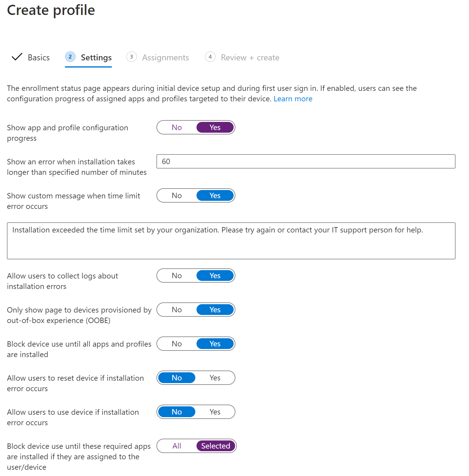Go back to the Basics step
Viewport: 469px width, 476px height.
pyautogui.click(x=38, y=57)
